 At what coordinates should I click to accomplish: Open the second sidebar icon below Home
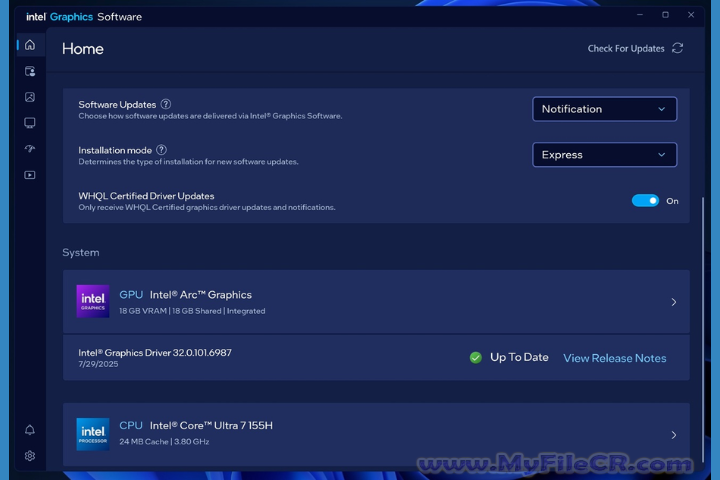(30, 71)
